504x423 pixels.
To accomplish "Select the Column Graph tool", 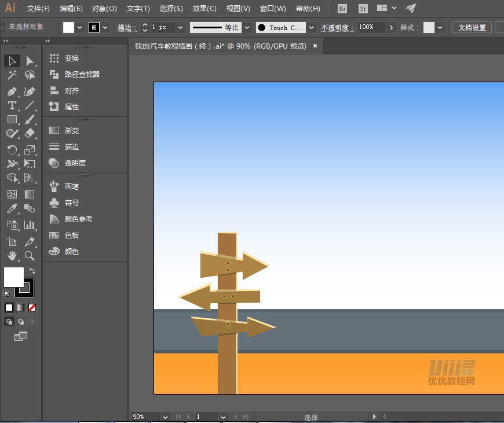I will pos(30,225).
